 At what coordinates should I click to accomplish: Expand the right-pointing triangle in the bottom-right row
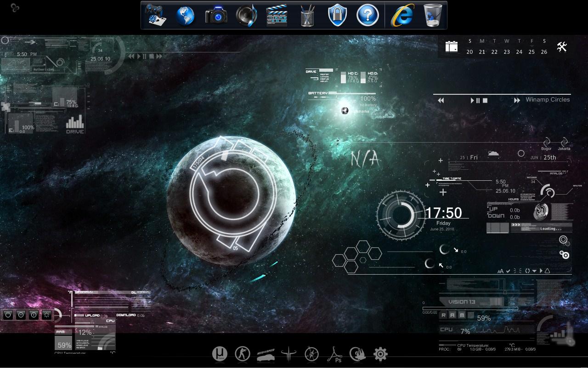click(541, 270)
